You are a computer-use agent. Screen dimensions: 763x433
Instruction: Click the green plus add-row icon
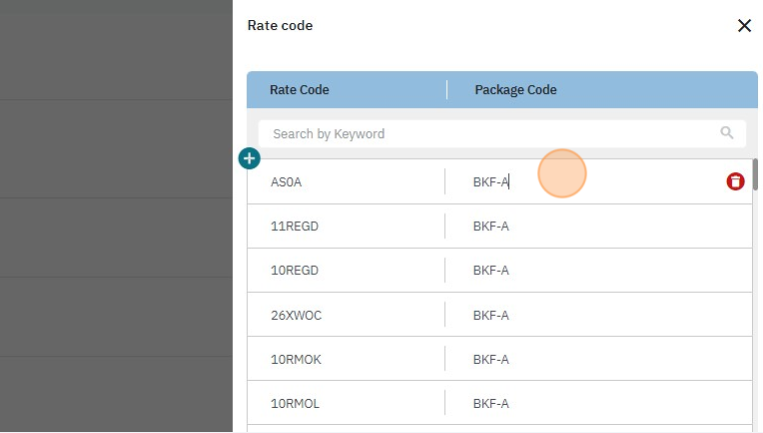pos(249,158)
